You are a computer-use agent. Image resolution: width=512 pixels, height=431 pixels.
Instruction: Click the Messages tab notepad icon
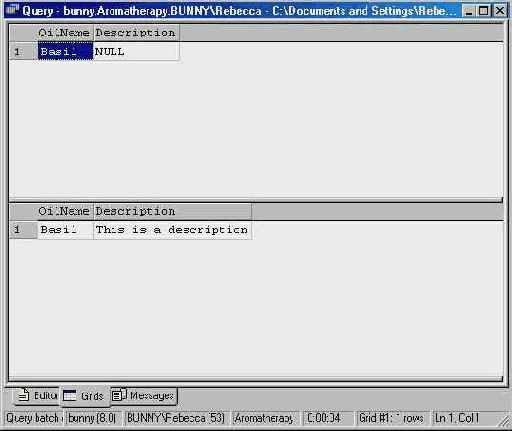[x=119, y=395]
